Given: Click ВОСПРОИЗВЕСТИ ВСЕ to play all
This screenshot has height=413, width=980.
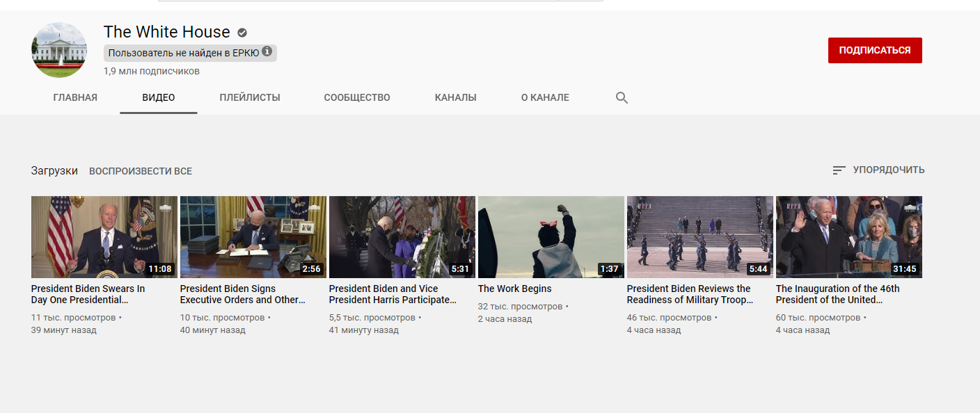Looking at the screenshot, I should coord(141,171).
